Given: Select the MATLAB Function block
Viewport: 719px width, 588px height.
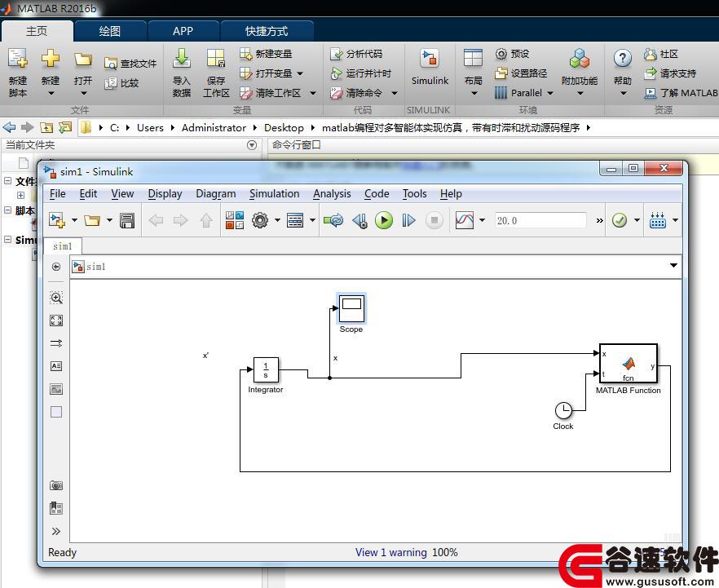Looking at the screenshot, I should point(629,363).
